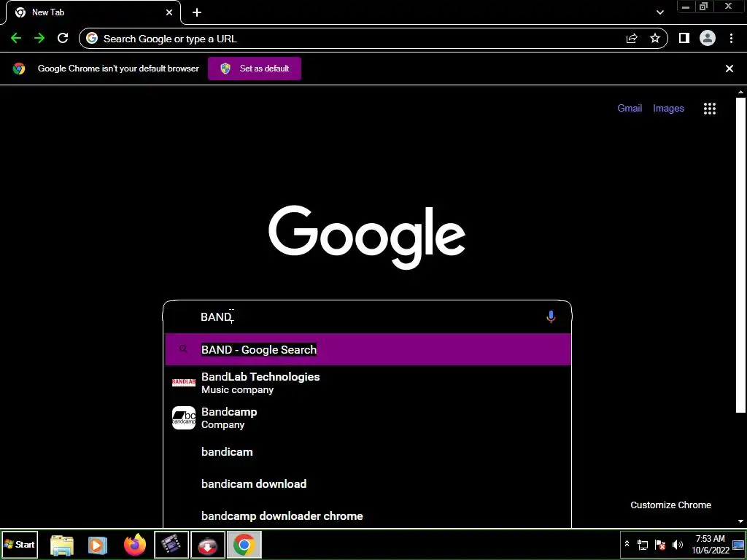Click the taskbar clock showing 7:53 AM

tap(711, 544)
